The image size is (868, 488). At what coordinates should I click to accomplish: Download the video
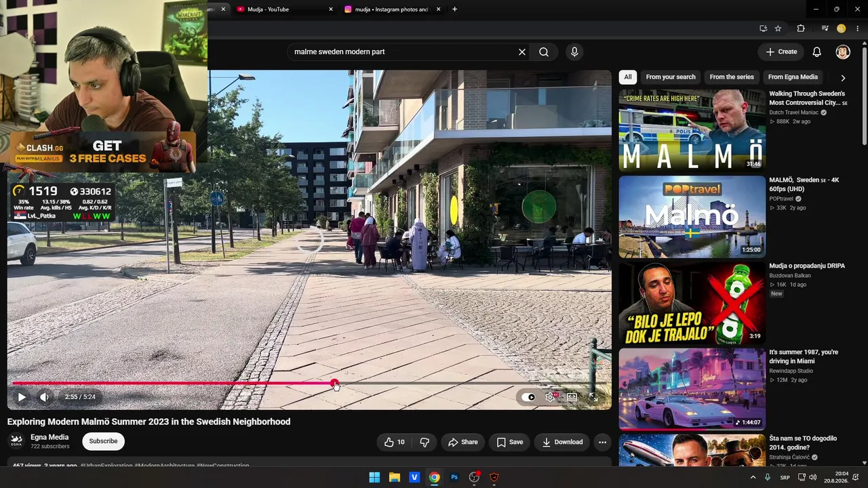point(562,442)
